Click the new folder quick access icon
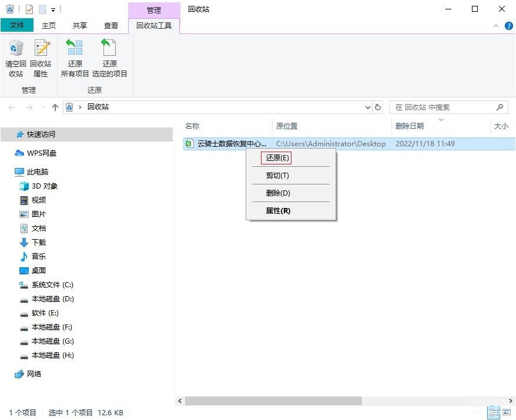 coord(42,9)
